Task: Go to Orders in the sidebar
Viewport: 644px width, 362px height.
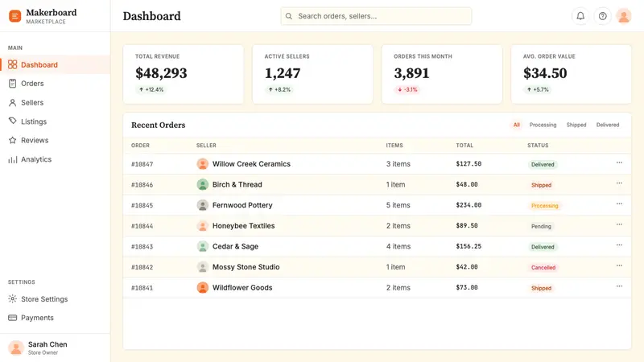Action: coord(55,84)
